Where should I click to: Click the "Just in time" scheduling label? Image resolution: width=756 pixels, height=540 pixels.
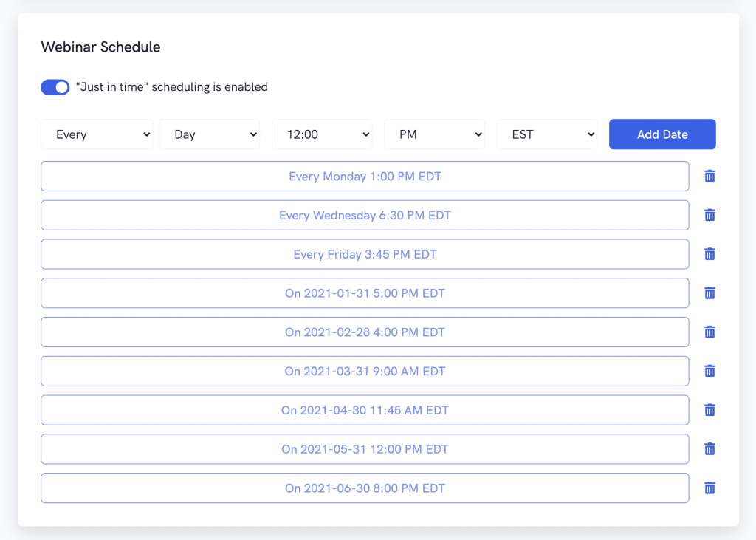(x=172, y=87)
